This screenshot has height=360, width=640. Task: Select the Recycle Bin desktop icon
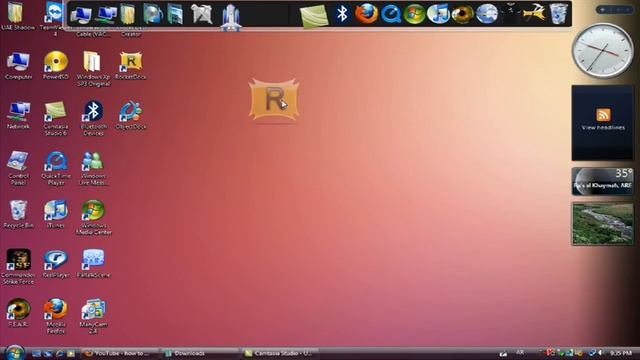point(18,214)
